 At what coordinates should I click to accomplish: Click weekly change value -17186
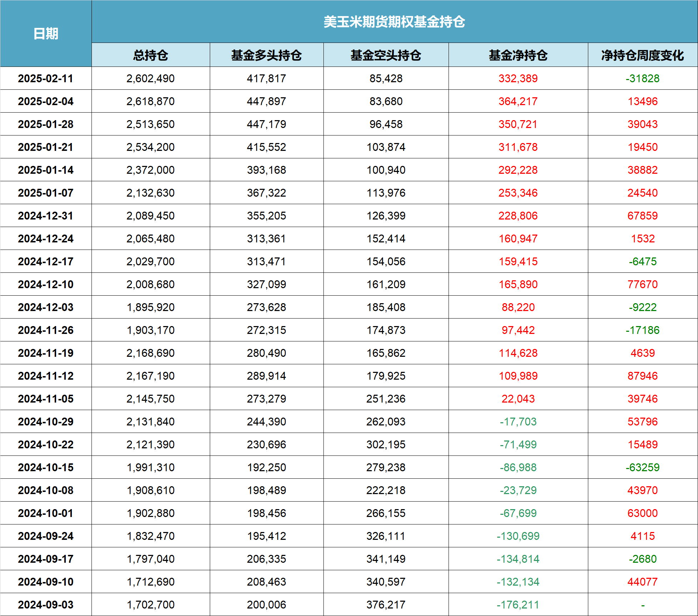pos(642,330)
